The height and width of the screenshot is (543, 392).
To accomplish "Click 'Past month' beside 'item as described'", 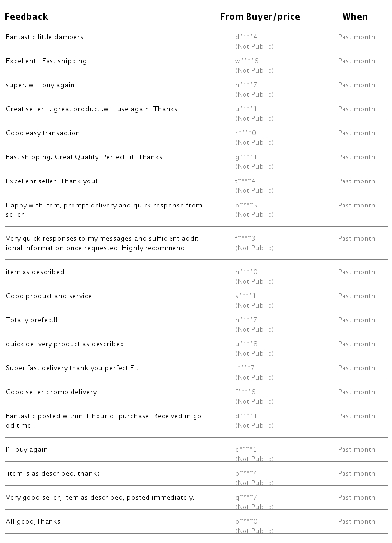I will (x=356, y=272).
